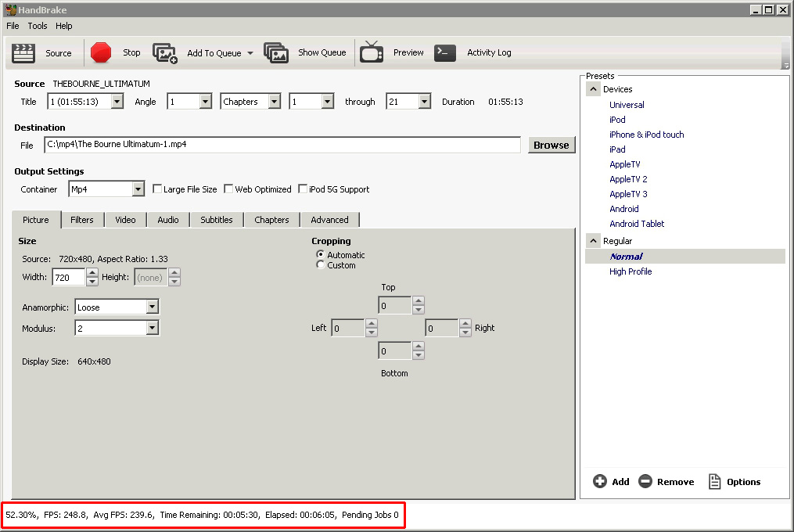This screenshot has width=794, height=532.
Task: Click the Top crop value field
Action: pyautogui.click(x=395, y=306)
